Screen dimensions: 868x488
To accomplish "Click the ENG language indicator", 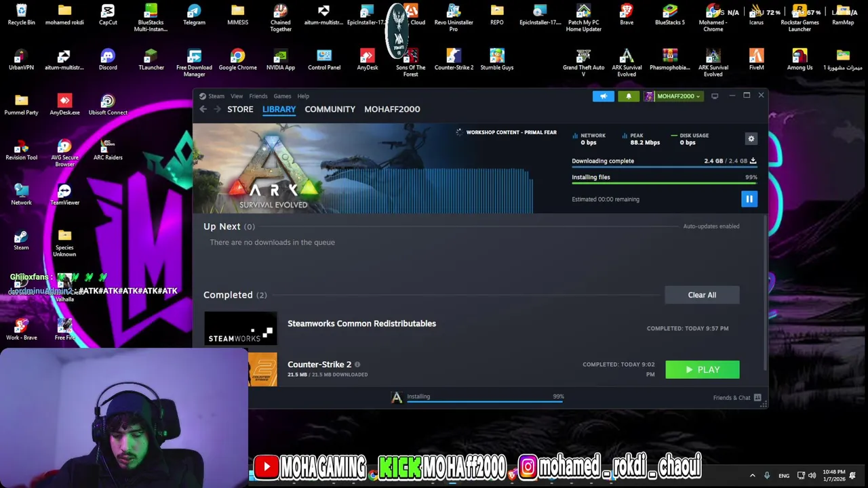I will pos(784,476).
